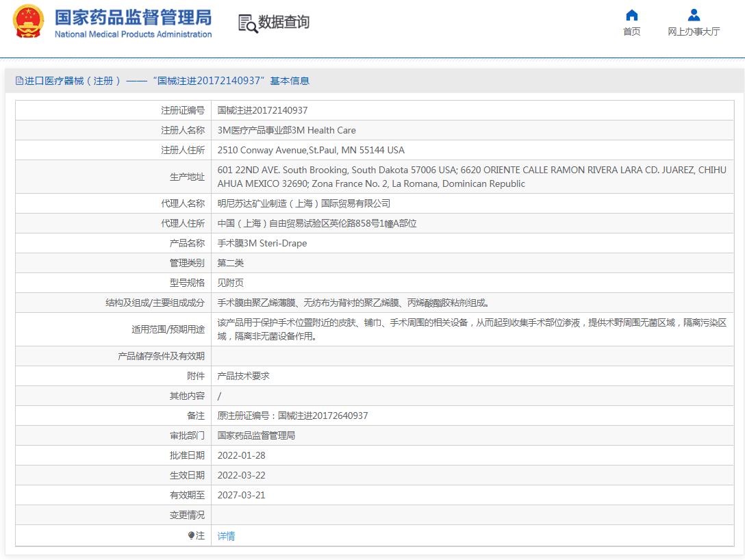Click the document icon before 进口医疗器械

[19, 81]
